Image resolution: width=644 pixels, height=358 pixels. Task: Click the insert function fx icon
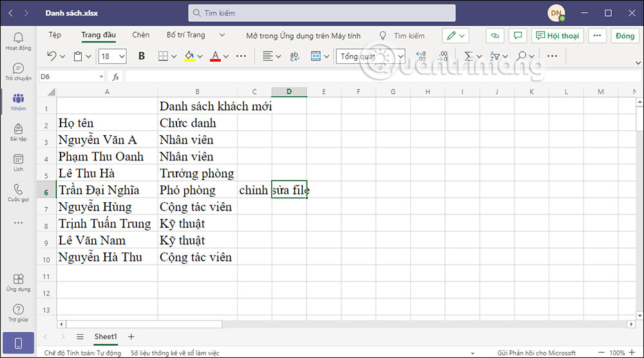(116, 77)
